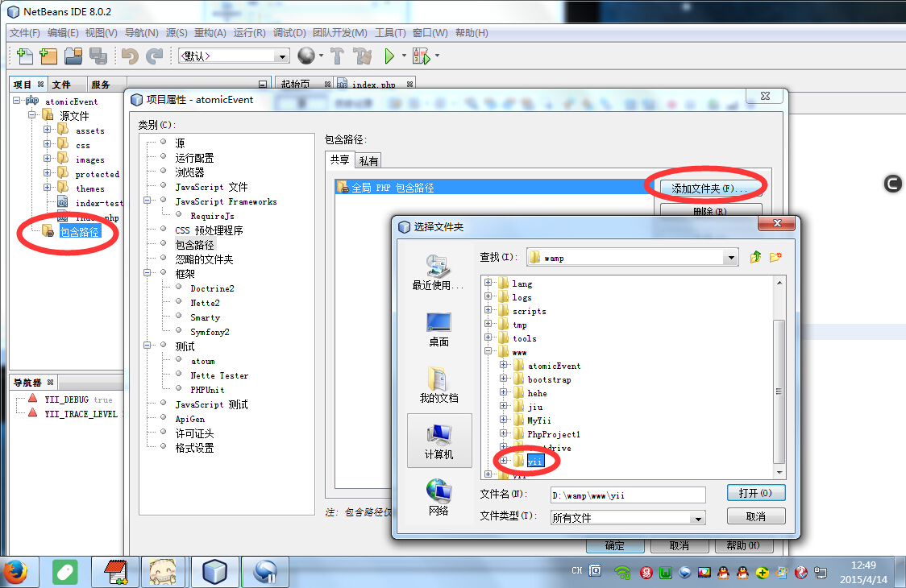Image resolution: width=906 pixels, height=588 pixels.
Task: Select 桌面 in the folder chooser sidebar
Action: tap(439, 329)
